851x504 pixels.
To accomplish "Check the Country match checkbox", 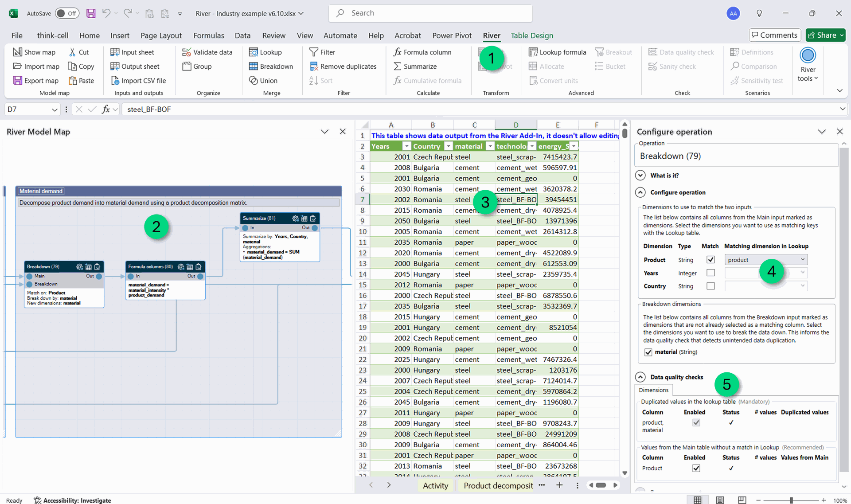I will (710, 286).
